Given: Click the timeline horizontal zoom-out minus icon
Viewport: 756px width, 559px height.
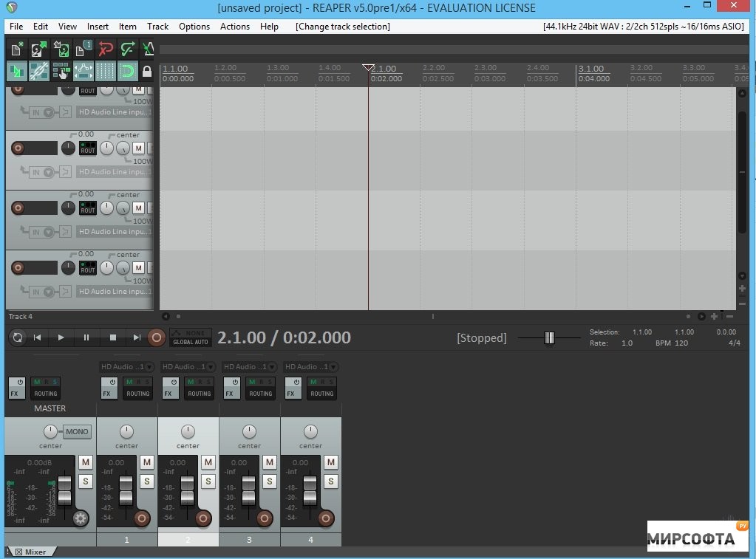Looking at the screenshot, I should [729, 316].
